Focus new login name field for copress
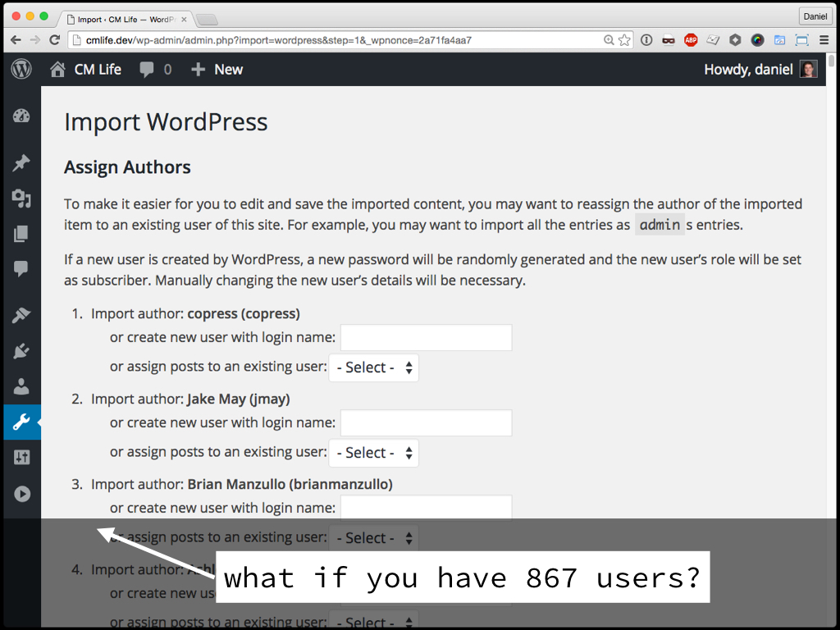840x630 pixels. (426, 337)
